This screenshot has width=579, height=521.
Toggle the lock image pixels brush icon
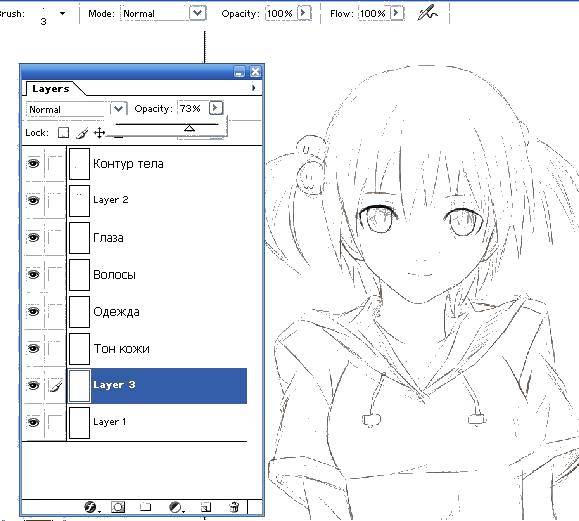click(82, 133)
